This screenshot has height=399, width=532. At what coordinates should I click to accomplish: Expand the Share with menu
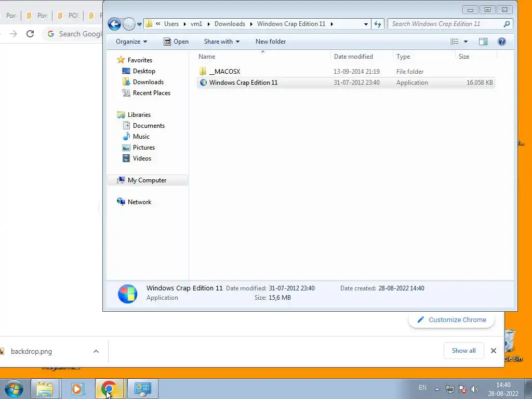coord(221,42)
